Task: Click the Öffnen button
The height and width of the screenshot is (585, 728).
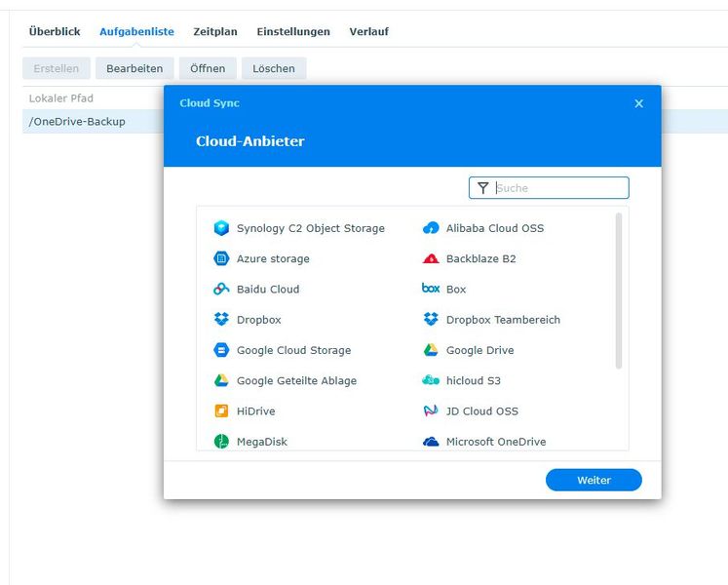Action: (208, 68)
